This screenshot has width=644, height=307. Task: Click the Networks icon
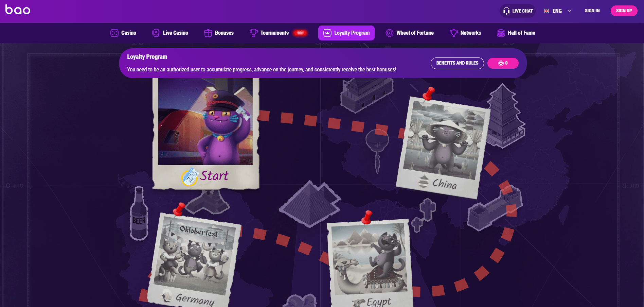tap(453, 33)
